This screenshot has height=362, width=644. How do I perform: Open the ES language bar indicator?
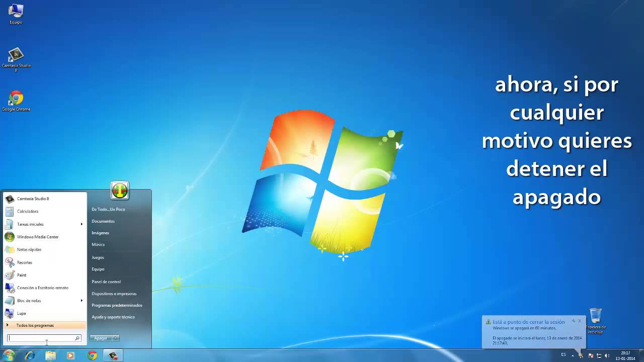click(x=563, y=355)
